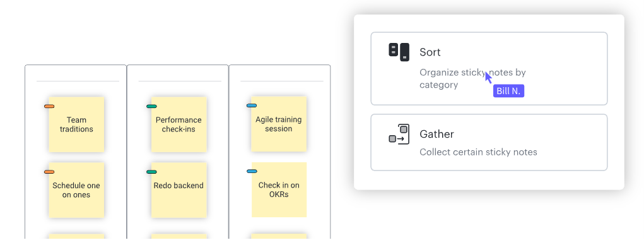Select the orange tag on Schedule one on ones
The width and height of the screenshot is (644, 252).
click(49, 172)
